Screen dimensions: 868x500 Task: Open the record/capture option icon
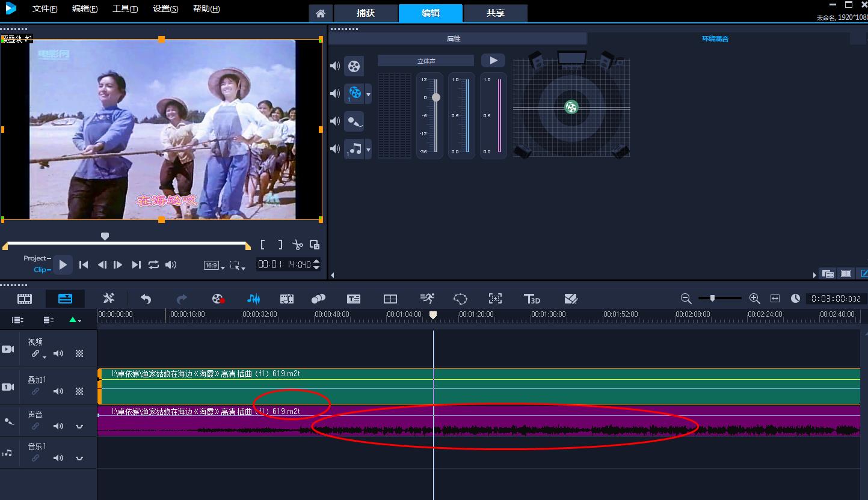click(218, 299)
